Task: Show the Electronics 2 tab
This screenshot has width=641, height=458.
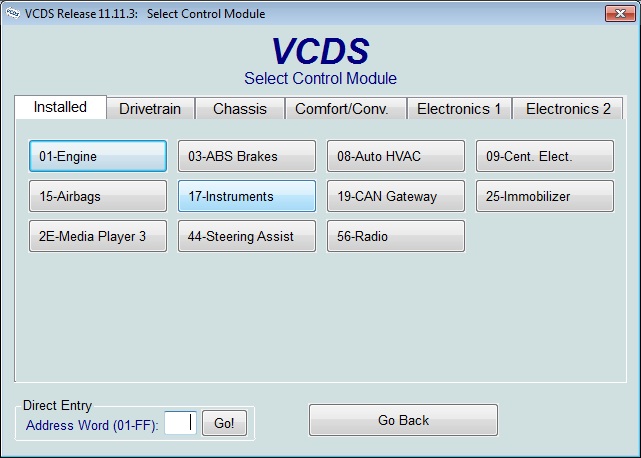Action: point(568,109)
